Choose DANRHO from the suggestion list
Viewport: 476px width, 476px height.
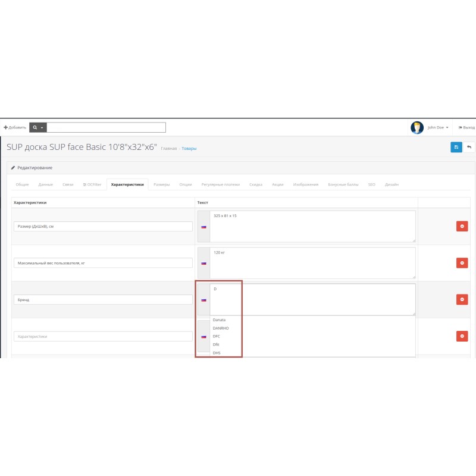(221, 328)
